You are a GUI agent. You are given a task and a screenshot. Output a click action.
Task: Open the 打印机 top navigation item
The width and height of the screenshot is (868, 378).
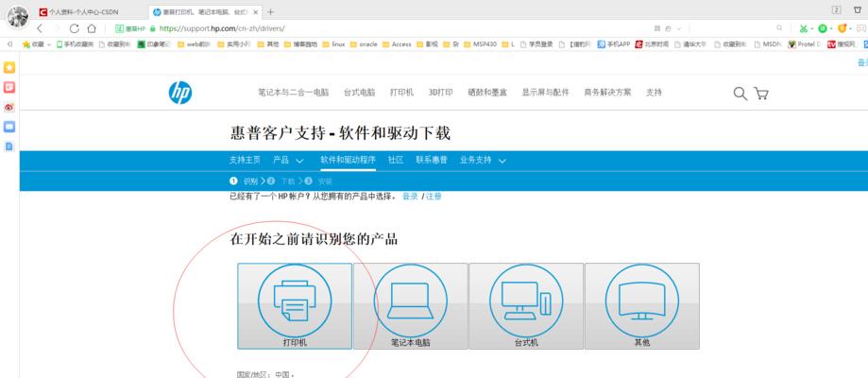point(402,93)
